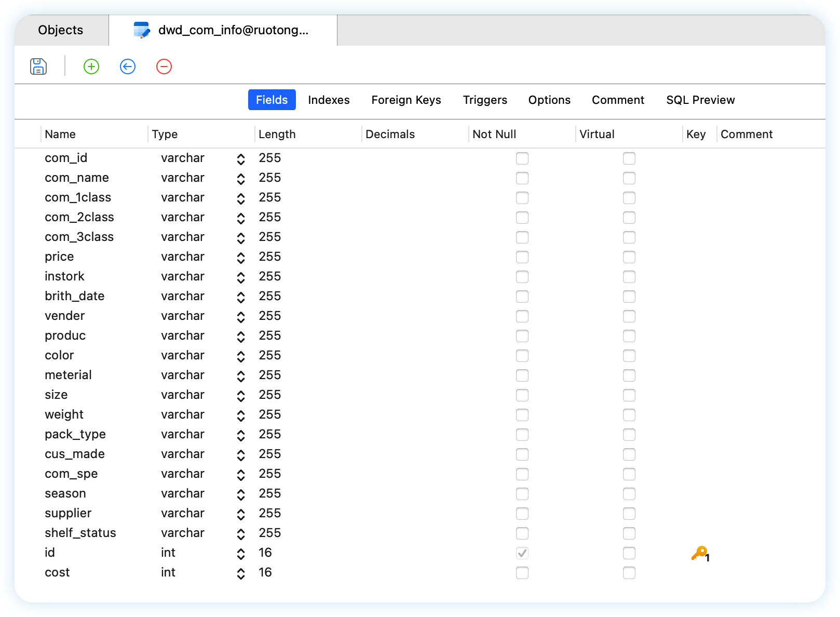
Task: Select the produc field name
Action: [x=65, y=336]
